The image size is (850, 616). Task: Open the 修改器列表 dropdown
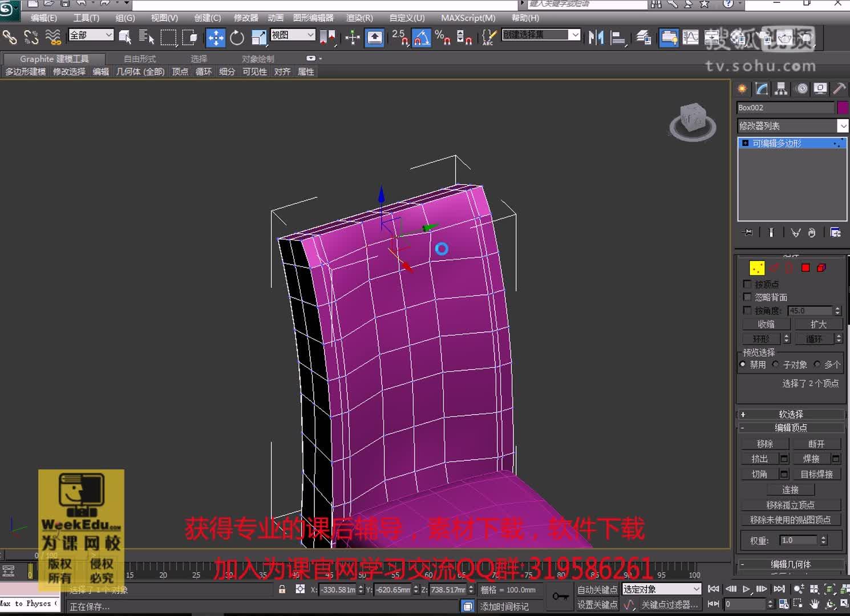[843, 125]
